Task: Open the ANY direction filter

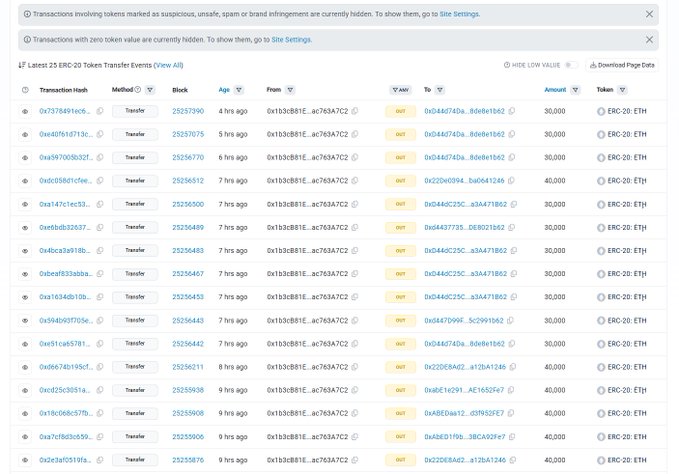Action: tap(401, 90)
